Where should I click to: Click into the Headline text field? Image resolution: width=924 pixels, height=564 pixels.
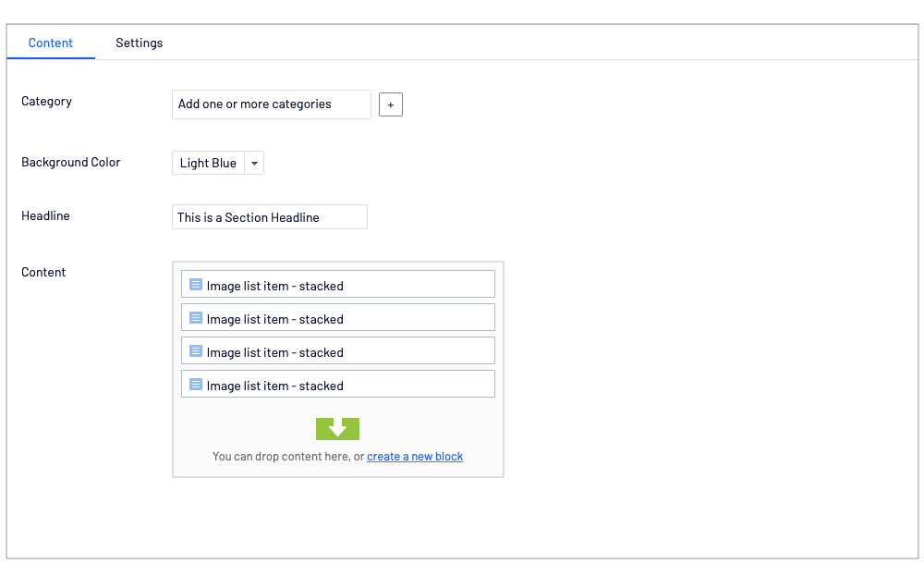[x=269, y=217]
